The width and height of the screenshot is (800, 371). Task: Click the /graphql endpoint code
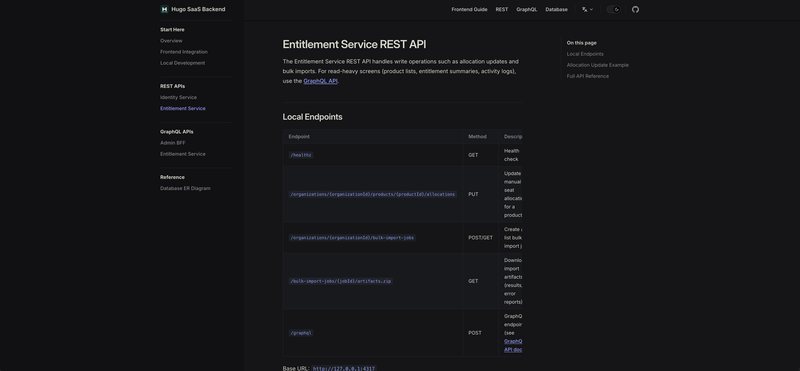(301, 333)
